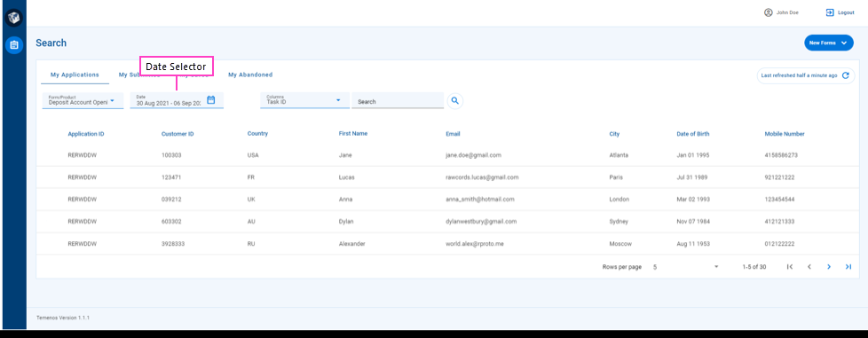Click the Temenos cube logo icon

[14, 18]
